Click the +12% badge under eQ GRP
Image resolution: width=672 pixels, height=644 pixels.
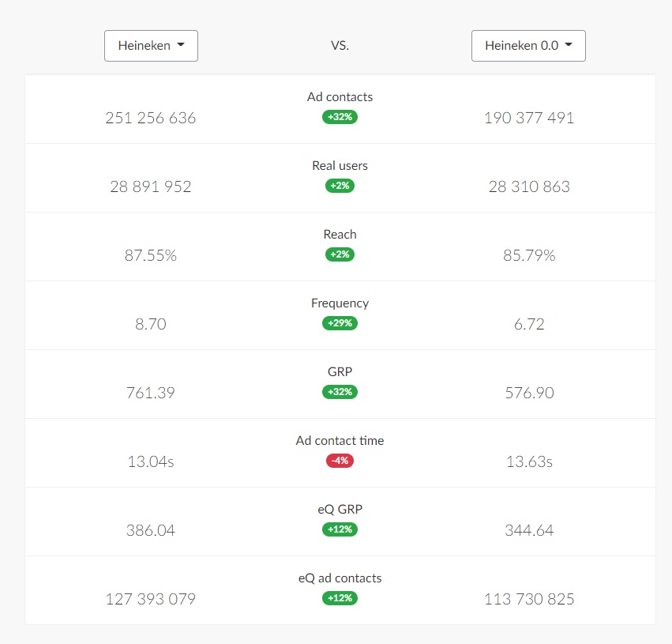click(x=340, y=529)
